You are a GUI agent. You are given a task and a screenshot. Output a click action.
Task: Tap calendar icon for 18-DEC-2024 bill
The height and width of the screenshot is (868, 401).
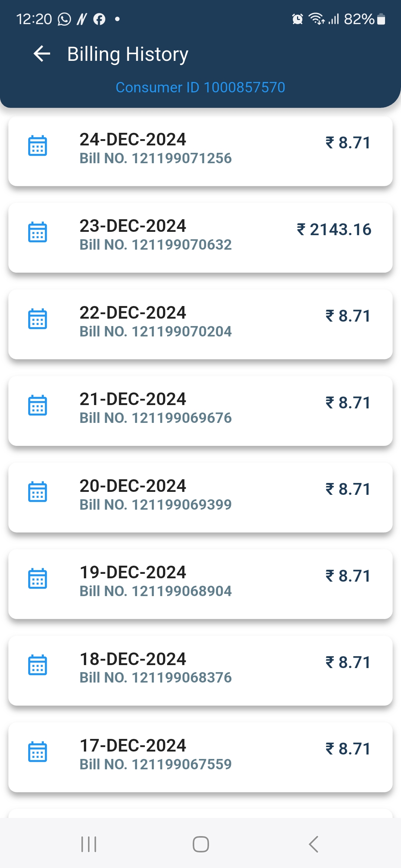click(x=38, y=665)
